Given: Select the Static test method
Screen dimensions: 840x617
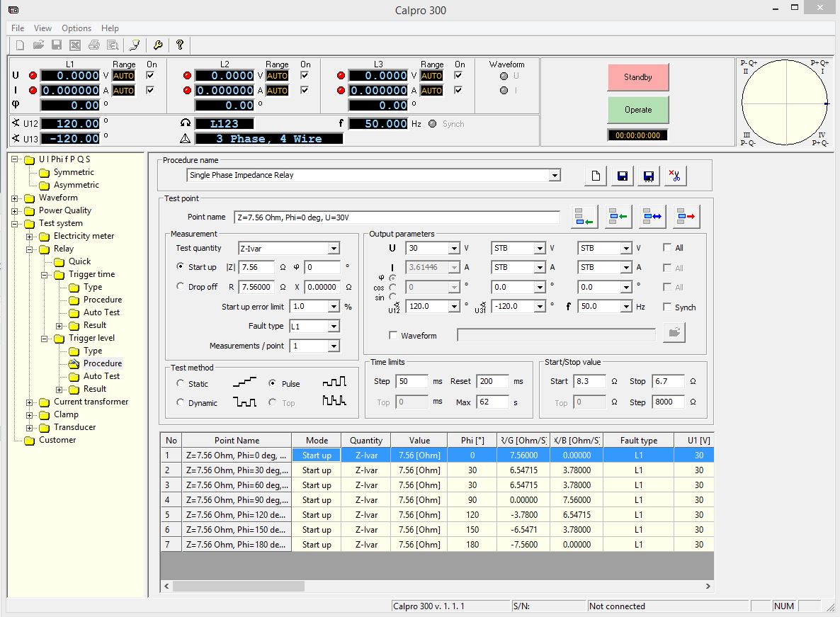Looking at the screenshot, I should coord(180,383).
